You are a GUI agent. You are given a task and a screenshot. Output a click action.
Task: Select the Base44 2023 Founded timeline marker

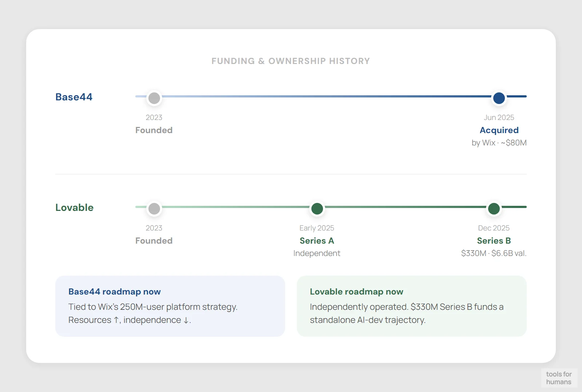coord(154,97)
